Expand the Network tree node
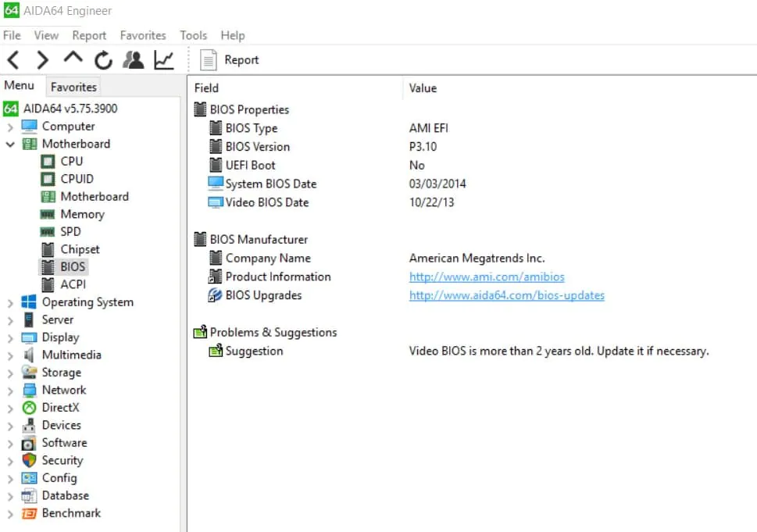 10,391
